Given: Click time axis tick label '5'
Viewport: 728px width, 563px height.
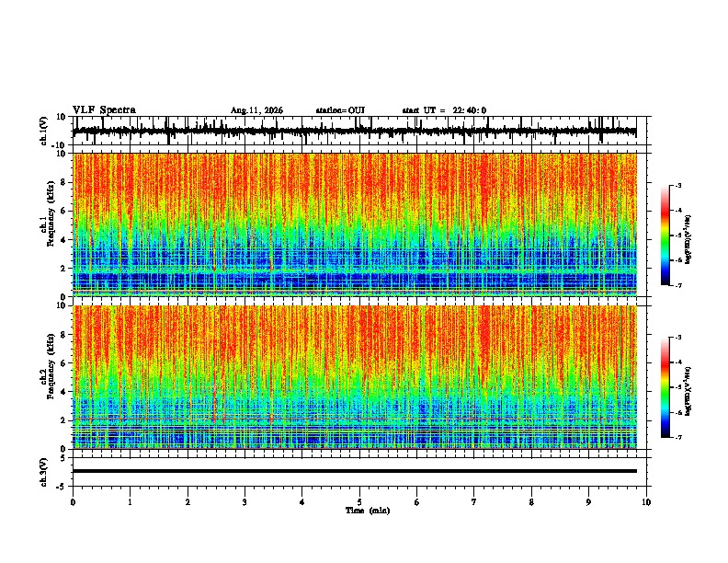Looking at the screenshot, I should point(359,502).
